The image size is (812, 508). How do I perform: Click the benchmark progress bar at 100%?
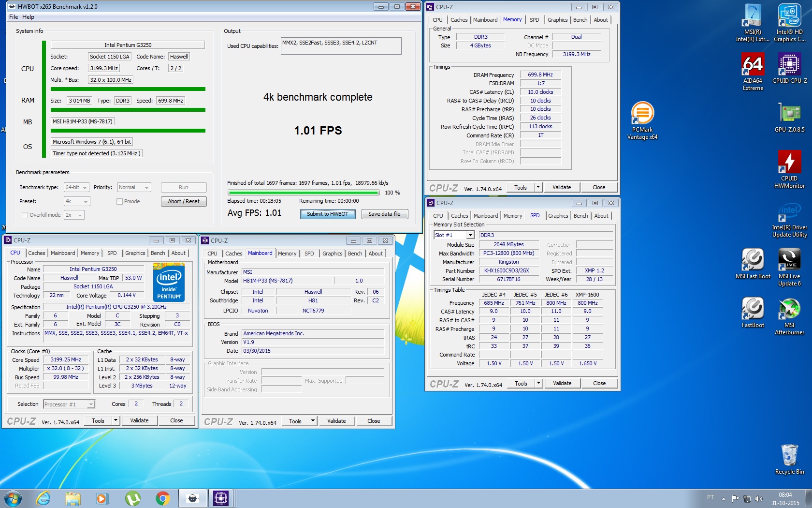tap(304, 193)
